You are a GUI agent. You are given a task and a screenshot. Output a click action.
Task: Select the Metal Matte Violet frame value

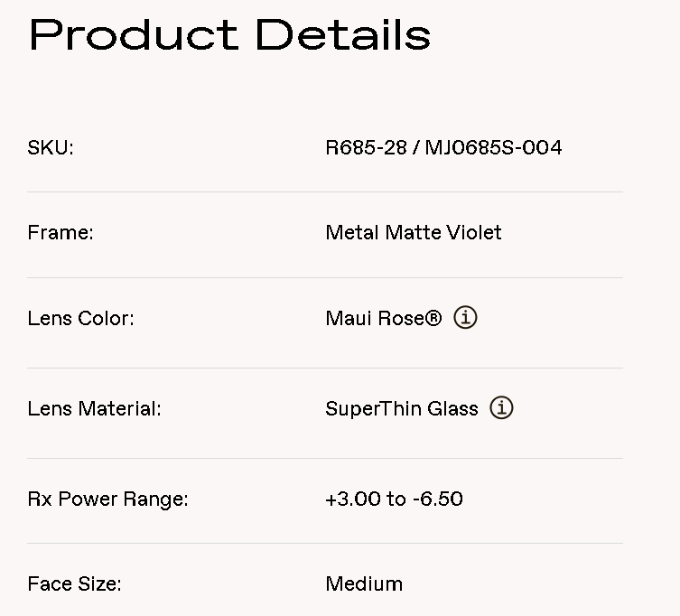pyautogui.click(x=414, y=232)
